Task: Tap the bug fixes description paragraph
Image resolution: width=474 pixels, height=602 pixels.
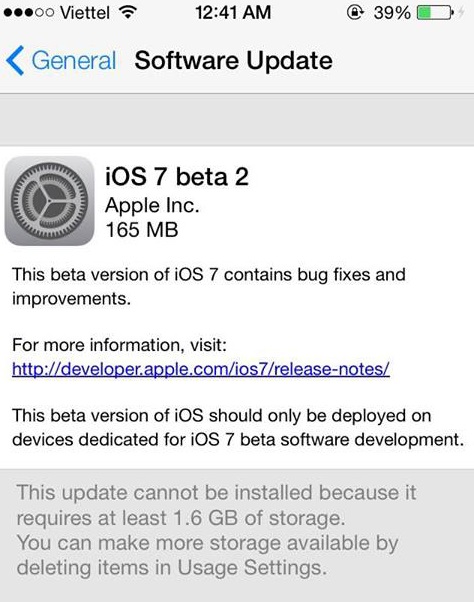Action: point(208,286)
